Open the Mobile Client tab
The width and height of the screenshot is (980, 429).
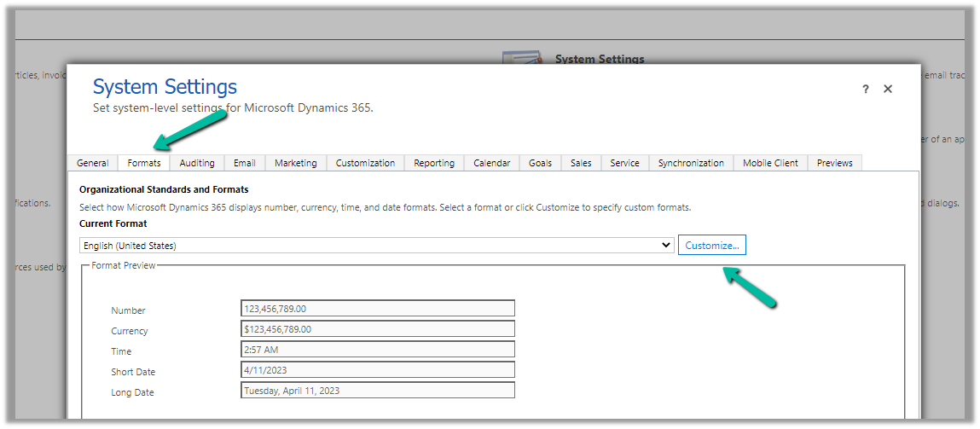click(770, 163)
